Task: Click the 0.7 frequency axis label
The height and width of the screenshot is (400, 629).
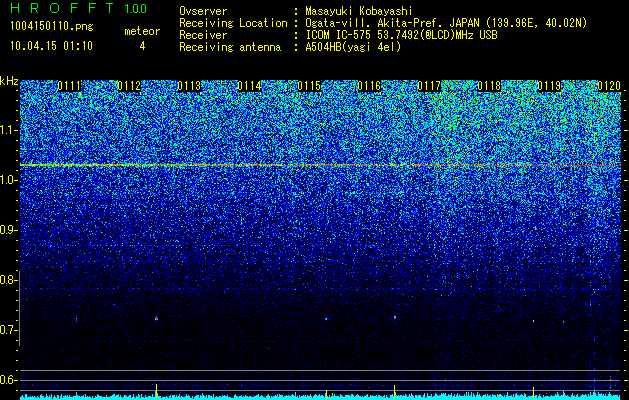Action: coord(8,330)
